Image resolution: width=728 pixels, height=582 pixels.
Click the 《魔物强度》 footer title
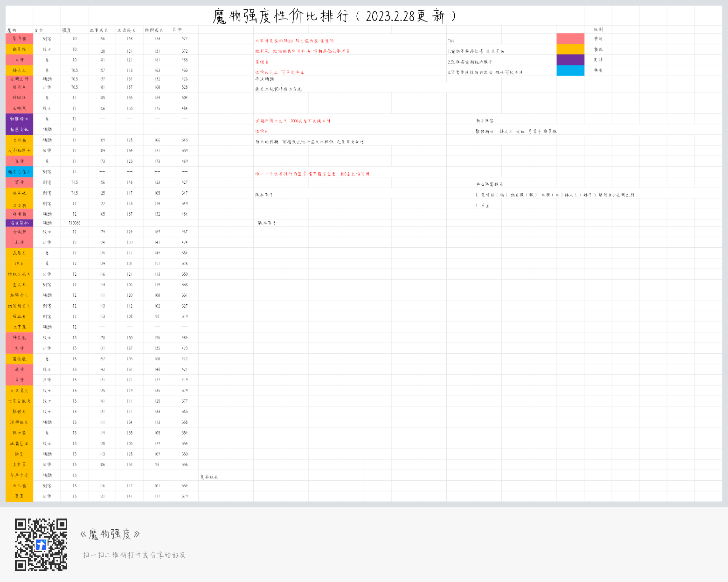point(110,534)
